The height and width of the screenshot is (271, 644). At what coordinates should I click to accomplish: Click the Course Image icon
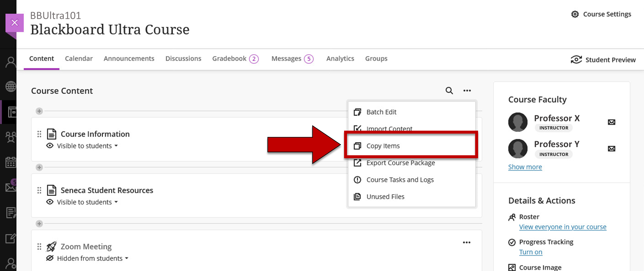tap(512, 267)
